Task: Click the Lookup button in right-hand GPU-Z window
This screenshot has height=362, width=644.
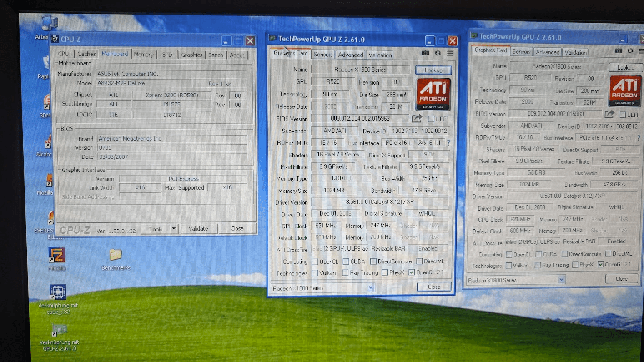Action: click(625, 67)
